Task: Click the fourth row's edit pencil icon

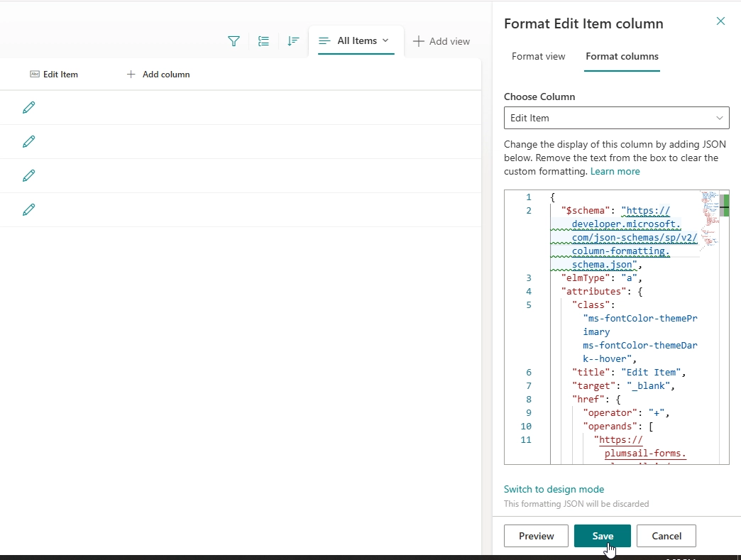Action: click(x=29, y=209)
